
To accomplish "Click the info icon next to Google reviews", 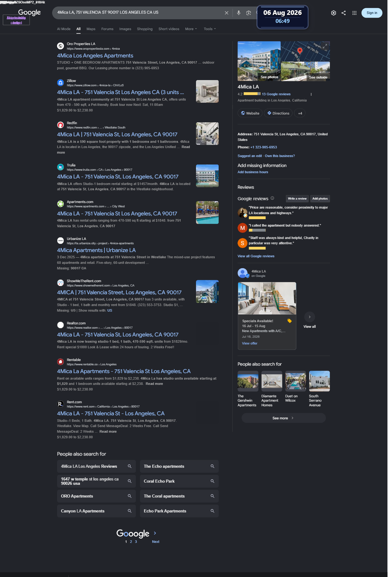I will coord(272,198).
